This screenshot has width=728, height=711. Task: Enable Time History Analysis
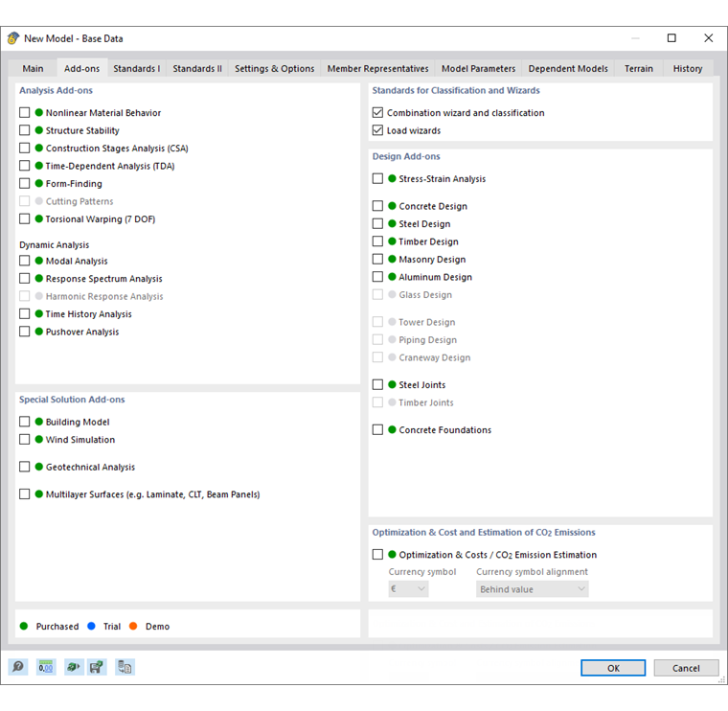(x=25, y=313)
